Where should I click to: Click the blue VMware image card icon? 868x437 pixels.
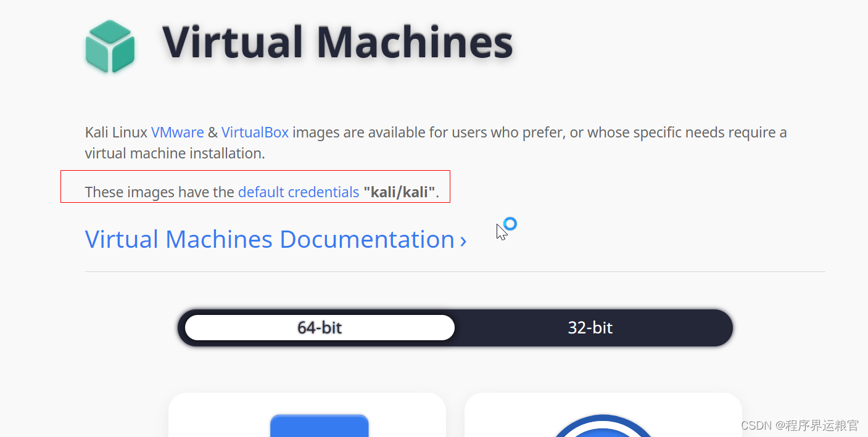pyautogui.click(x=320, y=425)
